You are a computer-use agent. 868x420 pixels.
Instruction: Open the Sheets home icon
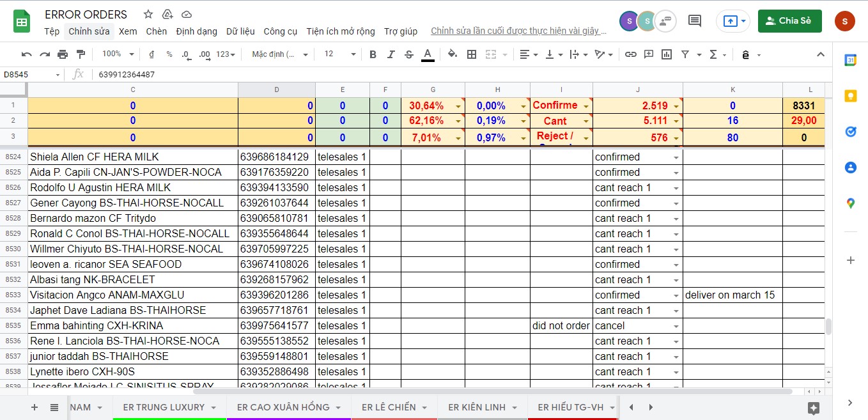click(22, 22)
